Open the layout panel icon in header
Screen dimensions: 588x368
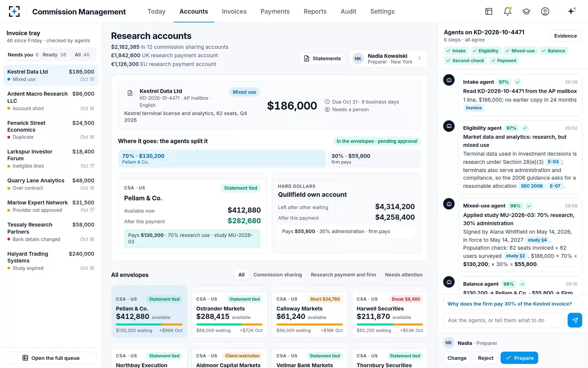pyautogui.click(x=489, y=11)
